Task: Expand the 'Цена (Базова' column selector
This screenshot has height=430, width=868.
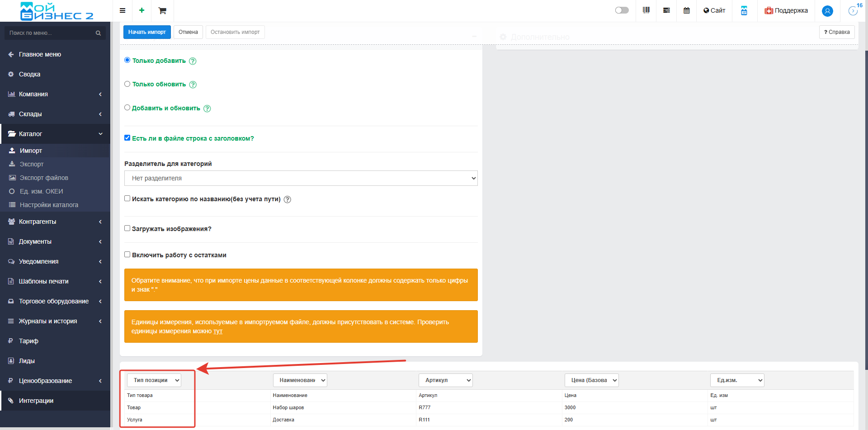Action: (x=591, y=380)
